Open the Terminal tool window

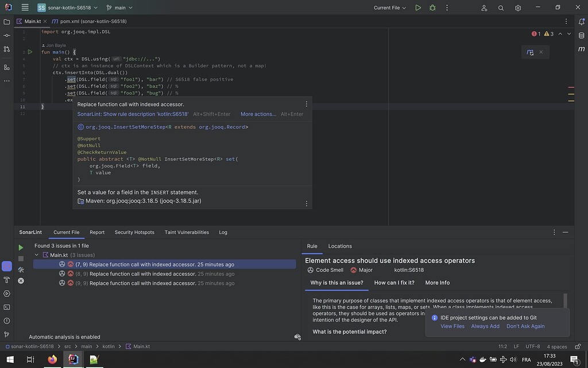coord(6,306)
